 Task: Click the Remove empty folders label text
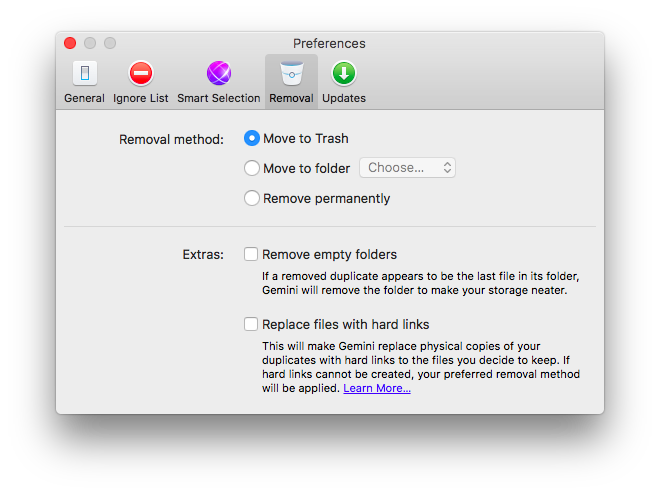click(329, 254)
